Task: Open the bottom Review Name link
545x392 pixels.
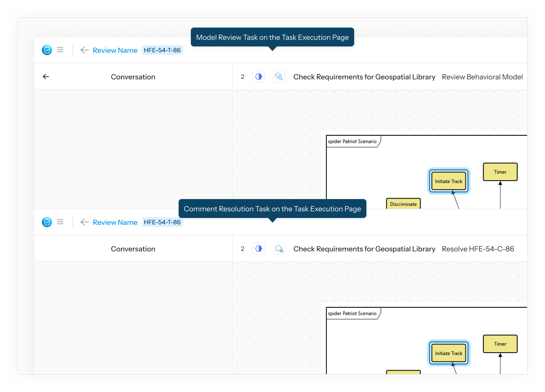Action: (115, 222)
